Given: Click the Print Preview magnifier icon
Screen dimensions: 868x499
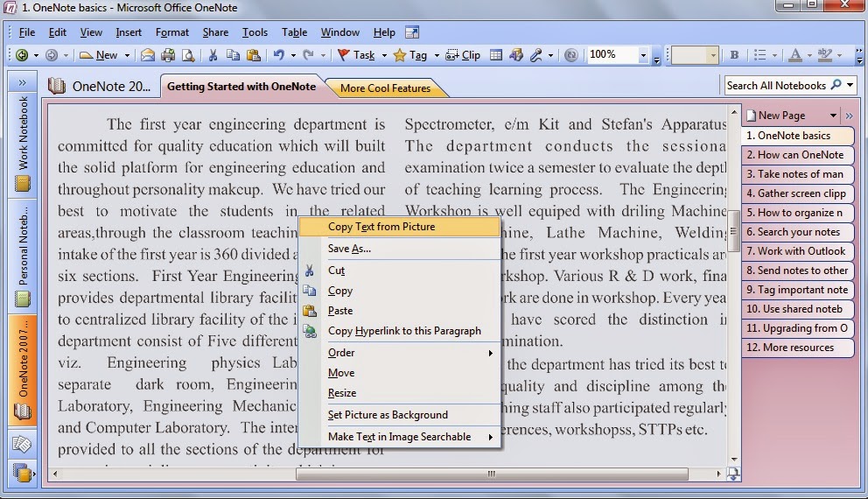Looking at the screenshot, I should tap(188, 55).
